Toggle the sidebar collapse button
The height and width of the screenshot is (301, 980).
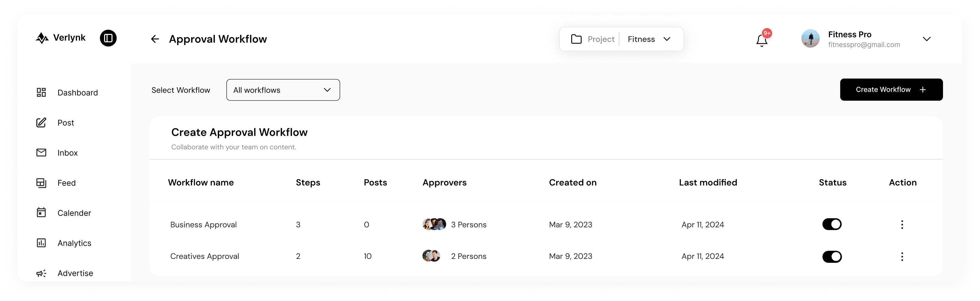[108, 38]
